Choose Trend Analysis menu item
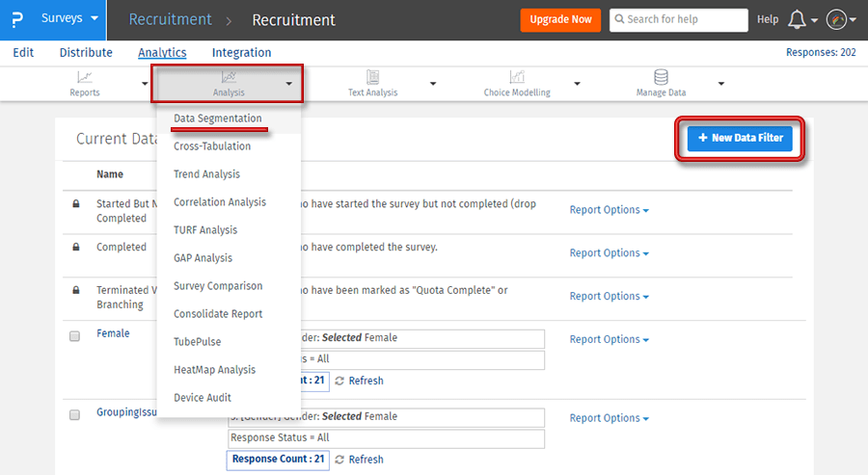Viewport: 868px width, 475px height. [x=206, y=174]
